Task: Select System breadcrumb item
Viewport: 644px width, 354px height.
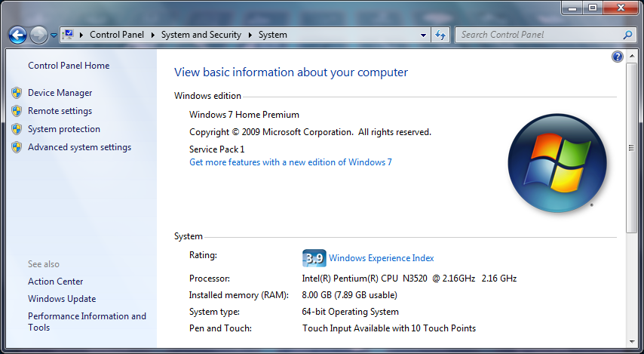Action: (x=273, y=35)
